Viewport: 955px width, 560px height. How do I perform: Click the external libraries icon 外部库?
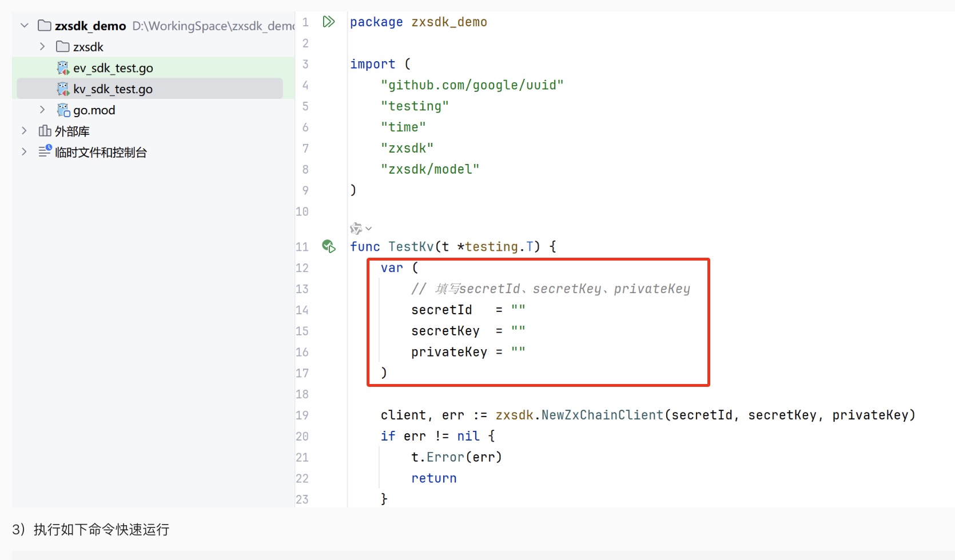(x=45, y=131)
